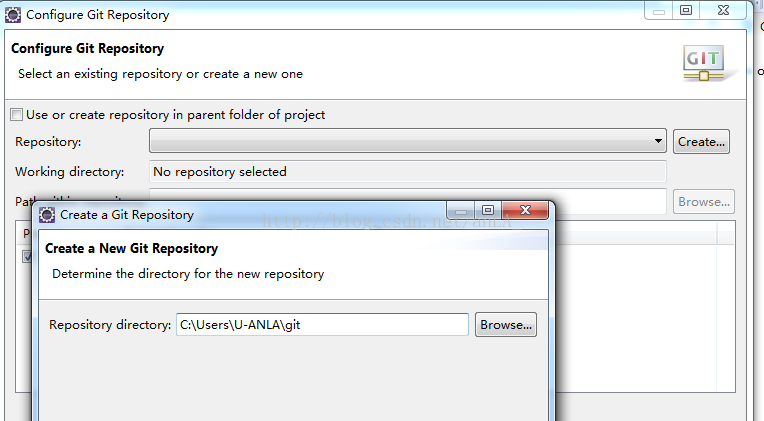Toggle the partially hidden project checkbox in list
The width and height of the screenshot is (764, 421).
[x=27, y=256]
